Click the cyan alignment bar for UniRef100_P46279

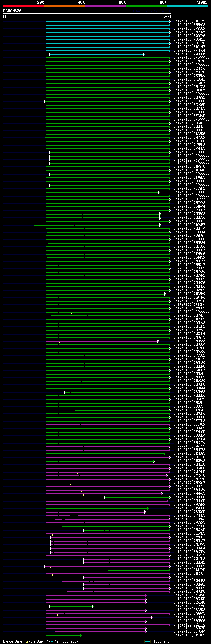[x=108, y=21]
